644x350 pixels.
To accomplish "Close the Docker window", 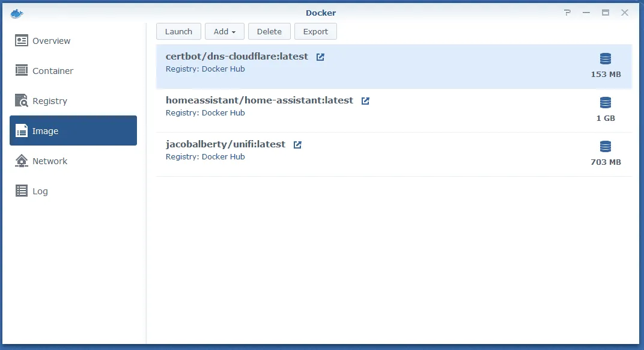I will tap(625, 13).
